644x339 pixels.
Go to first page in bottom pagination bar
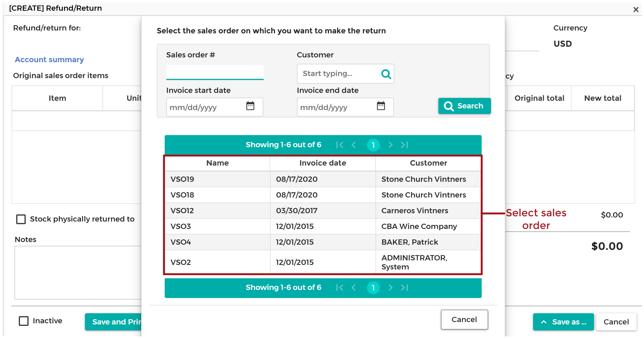click(x=340, y=288)
